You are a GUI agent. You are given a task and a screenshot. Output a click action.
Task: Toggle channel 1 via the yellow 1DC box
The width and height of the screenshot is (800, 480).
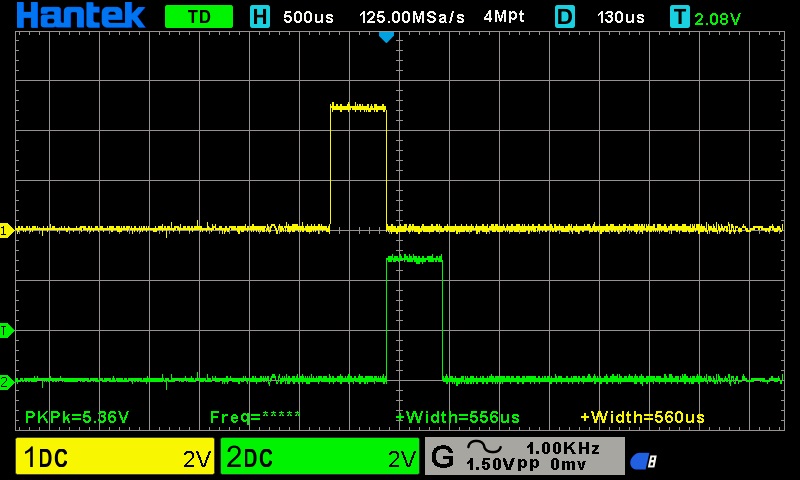tap(115, 458)
